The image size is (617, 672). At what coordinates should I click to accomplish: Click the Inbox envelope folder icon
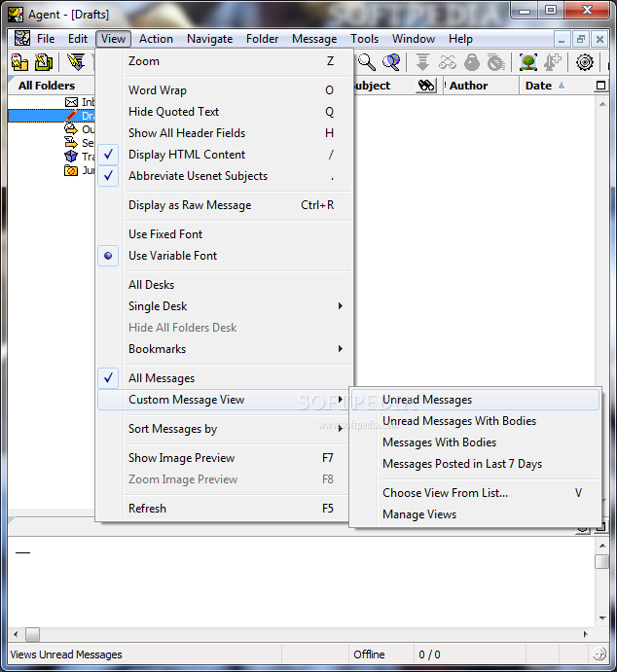click(x=71, y=102)
